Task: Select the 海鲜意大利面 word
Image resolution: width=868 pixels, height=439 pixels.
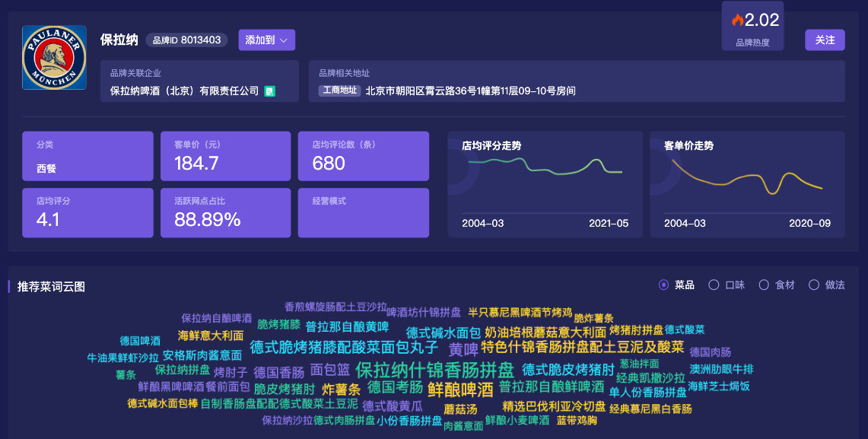Action: tap(211, 336)
